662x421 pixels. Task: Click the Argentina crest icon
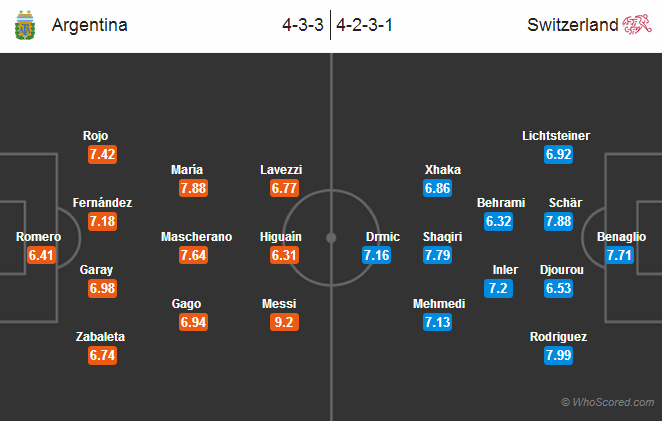[24, 26]
